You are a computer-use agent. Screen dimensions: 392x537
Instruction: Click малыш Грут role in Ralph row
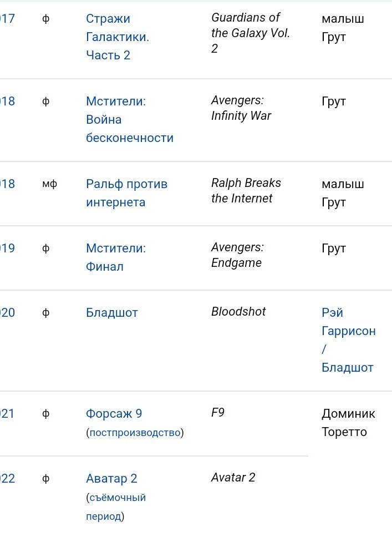tap(343, 193)
